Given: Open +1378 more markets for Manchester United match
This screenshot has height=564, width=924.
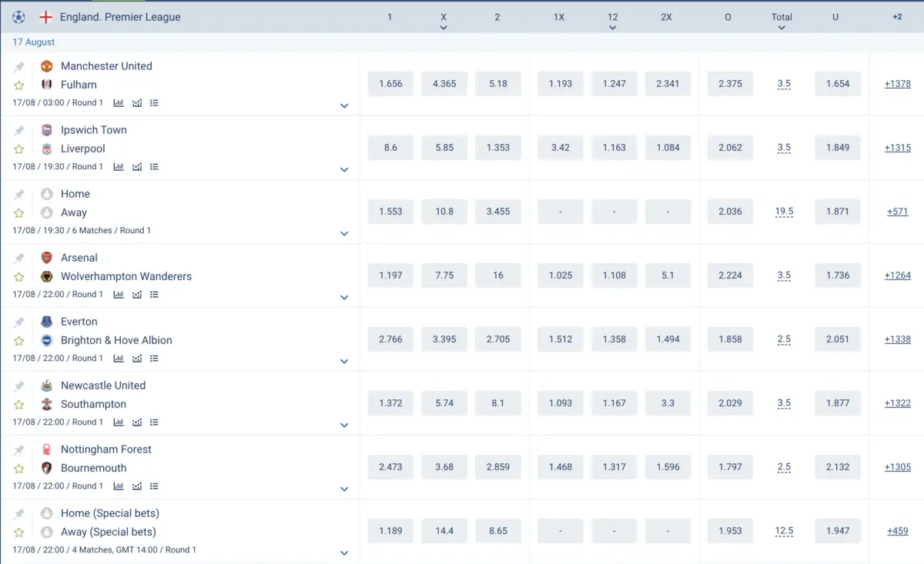Looking at the screenshot, I should click(x=897, y=84).
